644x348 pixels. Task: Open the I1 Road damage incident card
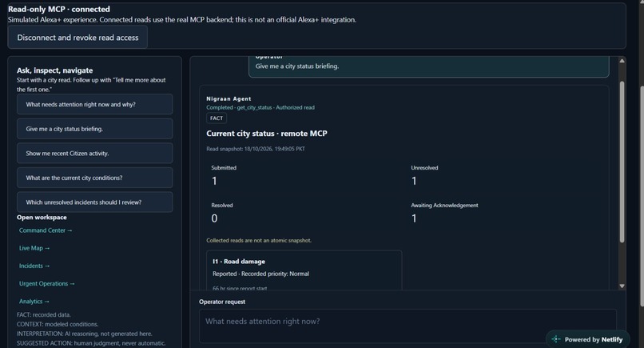point(304,270)
